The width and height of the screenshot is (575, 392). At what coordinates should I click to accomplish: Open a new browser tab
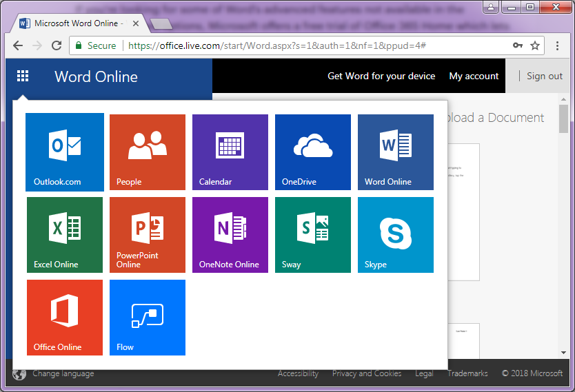click(161, 24)
